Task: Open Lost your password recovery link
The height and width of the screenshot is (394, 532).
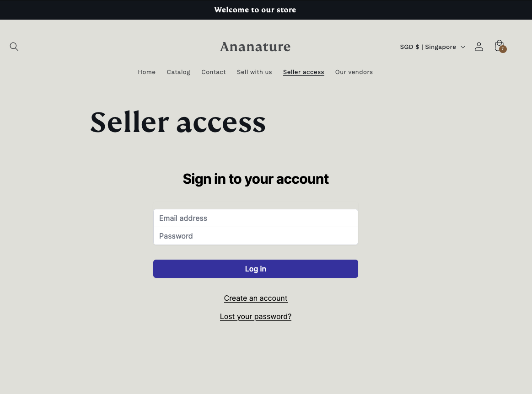Action: click(x=256, y=316)
